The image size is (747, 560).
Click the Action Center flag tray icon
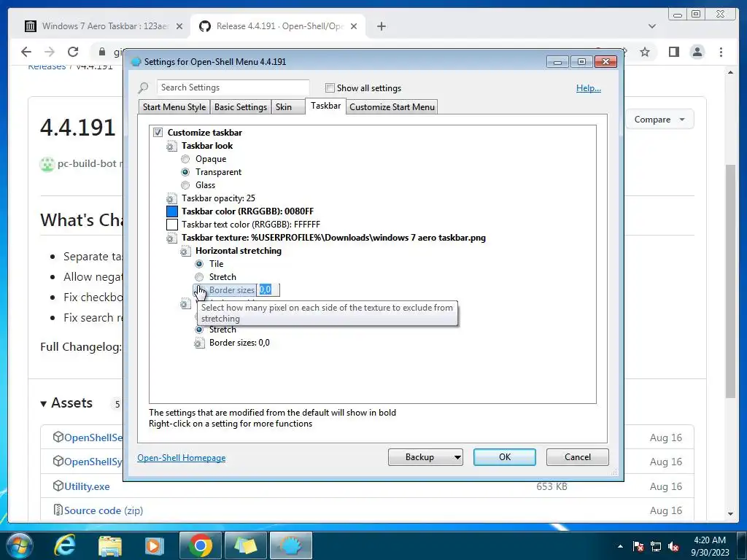[x=638, y=546]
